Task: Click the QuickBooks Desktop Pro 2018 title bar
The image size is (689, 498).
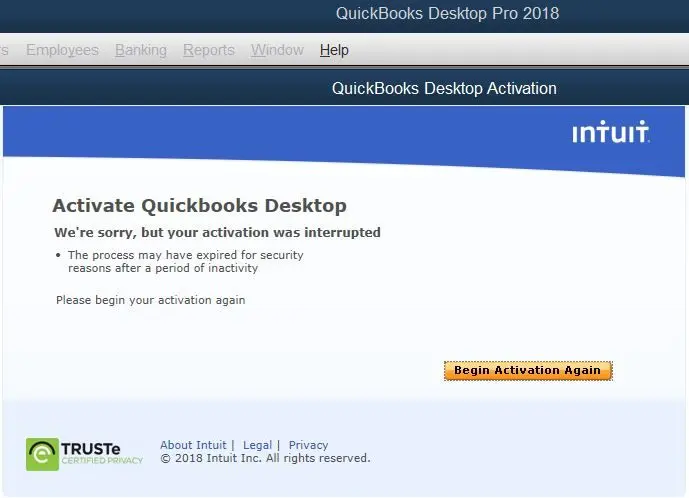Action: click(x=344, y=14)
